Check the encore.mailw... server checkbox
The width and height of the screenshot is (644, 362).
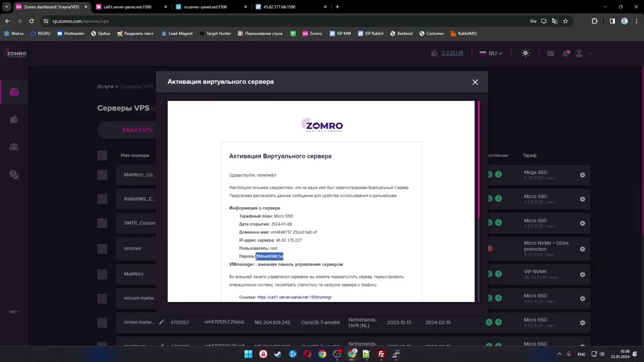(x=102, y=298)
